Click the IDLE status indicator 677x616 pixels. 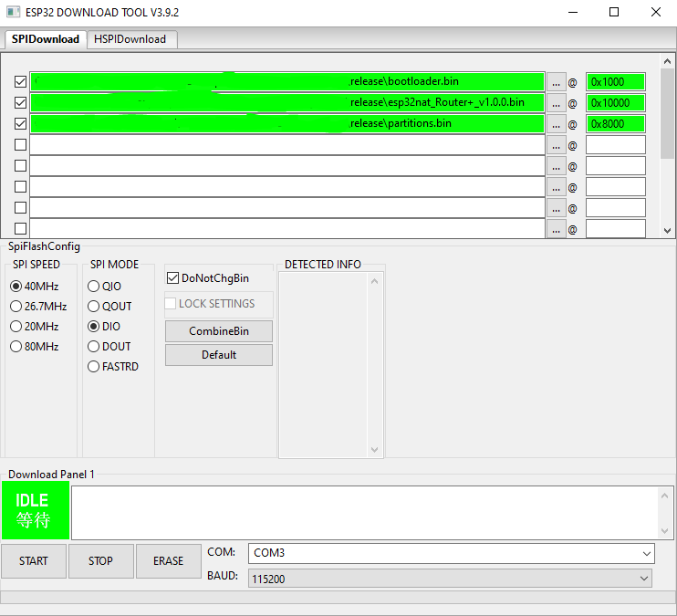(36, 510)
